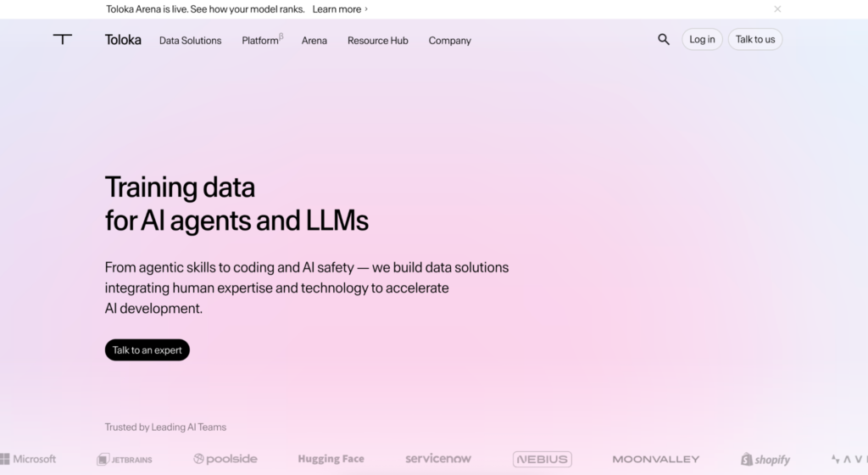Expand the Resource Hub menu

[x=377, y=41]
